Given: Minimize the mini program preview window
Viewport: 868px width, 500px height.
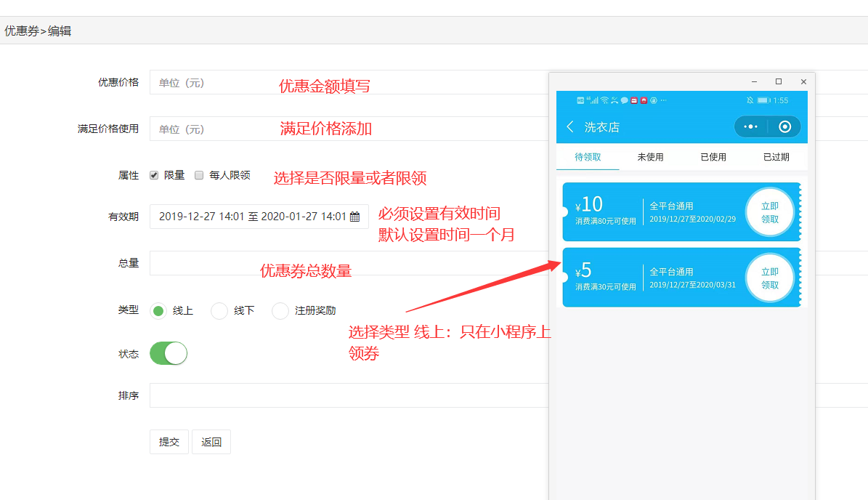Looking at the screenshot, I should [x=754, y=81].
